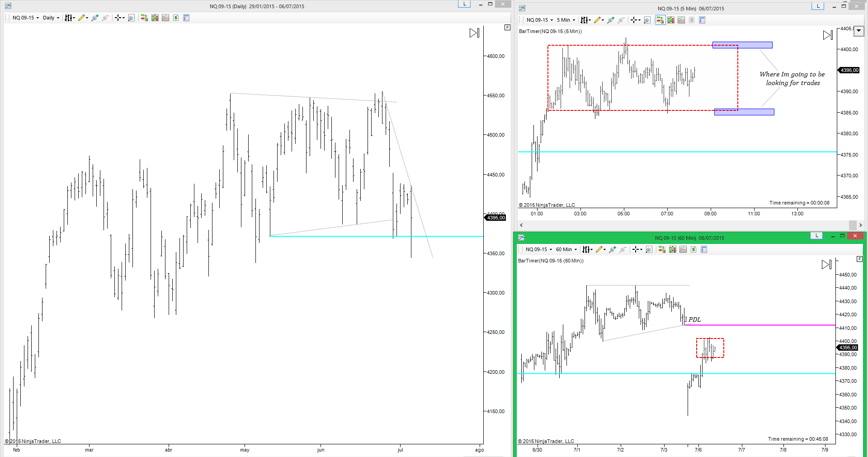Viewport: 868px width, 457px height.
Task: Click BarTimer(NQ 09-15 (60 Min)) indicator label
Action: [551, 261]
